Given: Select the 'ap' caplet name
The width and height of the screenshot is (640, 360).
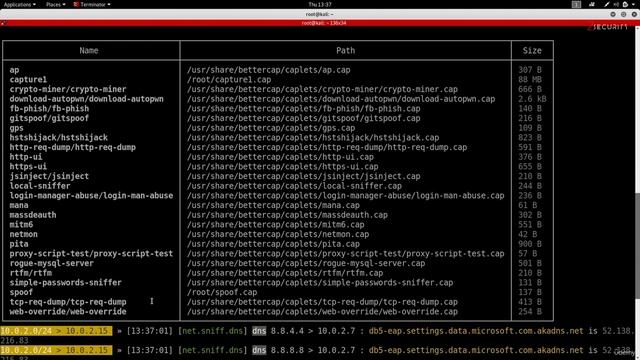Looking at the screenshot, I should point(14,70).
